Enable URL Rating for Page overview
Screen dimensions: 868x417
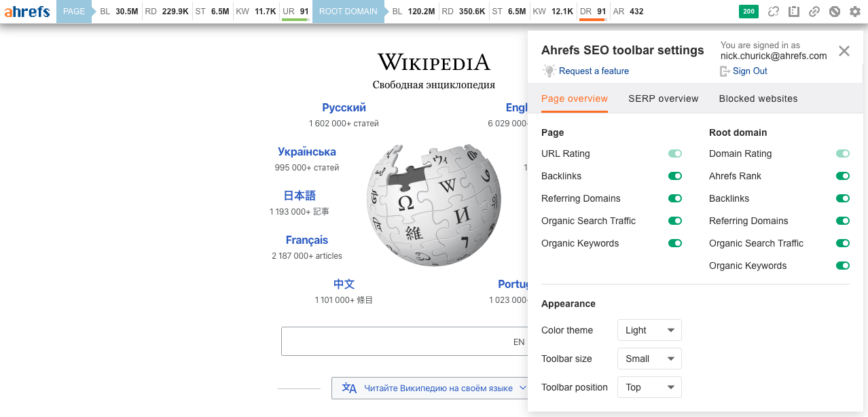674,153
